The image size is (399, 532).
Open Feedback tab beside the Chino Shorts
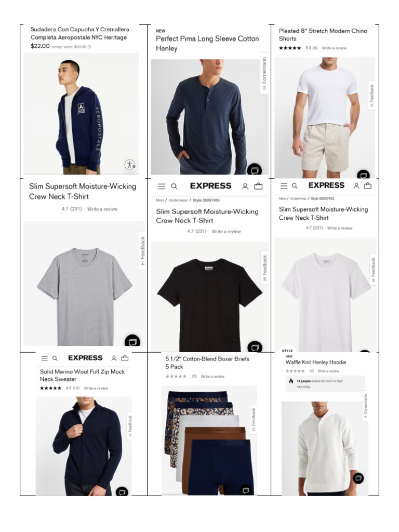[x=372, y=96]
